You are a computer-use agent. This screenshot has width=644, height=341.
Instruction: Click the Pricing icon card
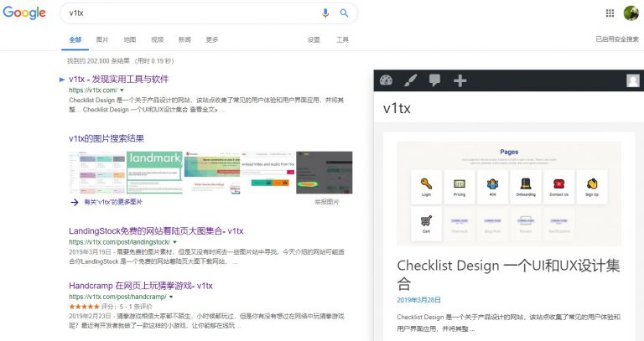[460, 187]
